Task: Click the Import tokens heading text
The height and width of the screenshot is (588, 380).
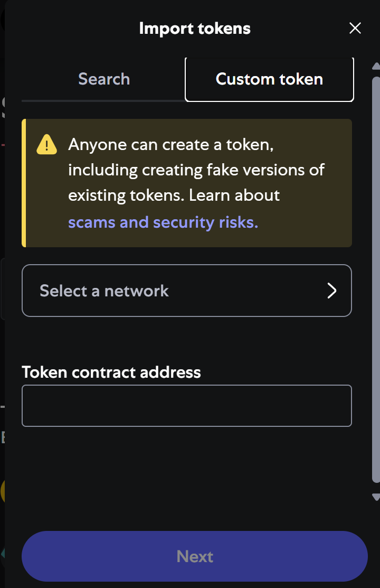Action: coord(195,29)
